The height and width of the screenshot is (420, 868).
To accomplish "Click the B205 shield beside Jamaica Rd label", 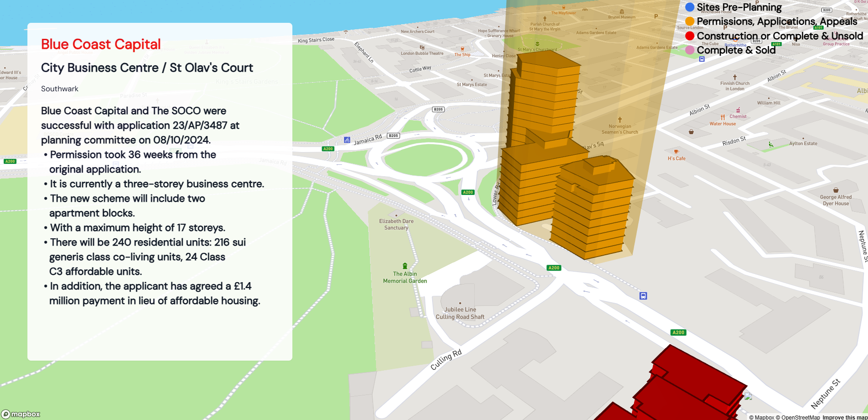I will (393, 136).
